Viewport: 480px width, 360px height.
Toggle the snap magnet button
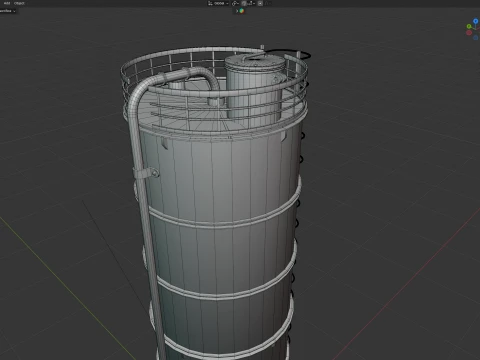click(244, 3)
